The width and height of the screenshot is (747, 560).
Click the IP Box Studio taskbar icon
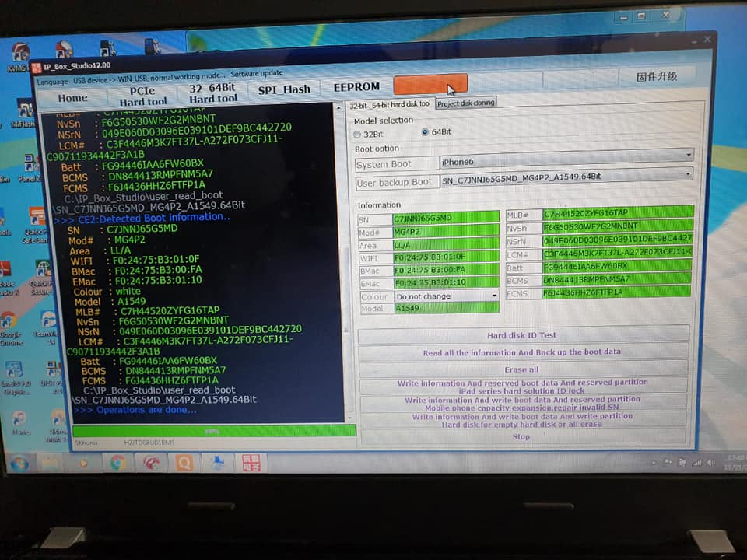(251, 463)
